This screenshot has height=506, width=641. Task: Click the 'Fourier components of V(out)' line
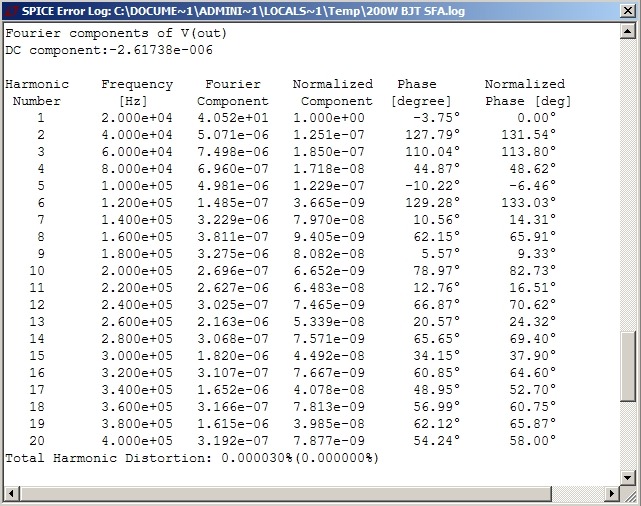tap(116, 33)
